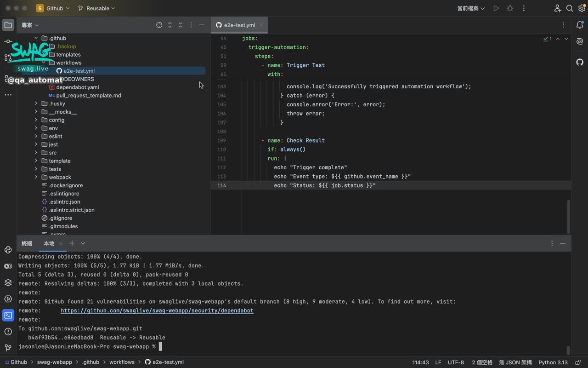
Task: Open the Services tool icon
Action: pyautogui.click(x=8, y=266)
